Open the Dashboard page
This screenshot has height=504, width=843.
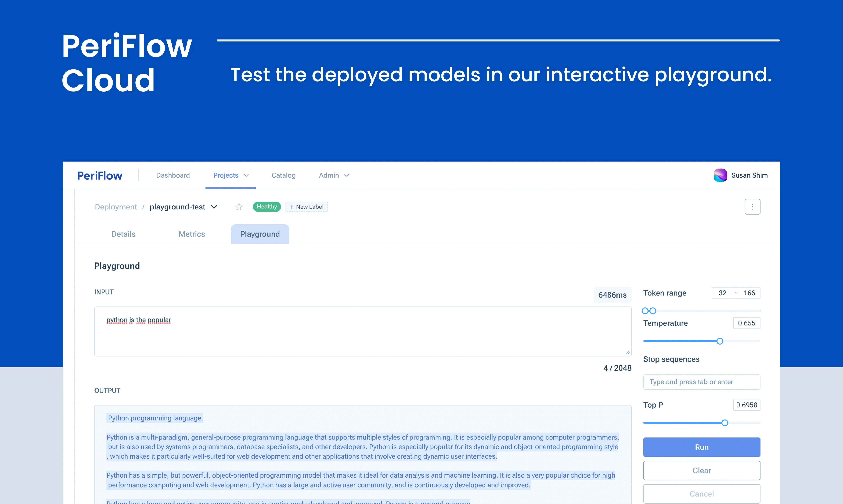click(173, 175)
